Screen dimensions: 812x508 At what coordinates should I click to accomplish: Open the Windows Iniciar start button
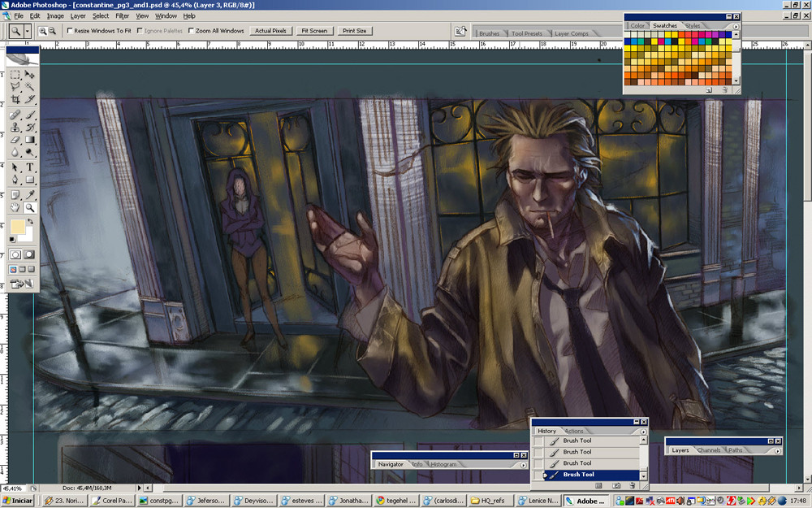[18, 501]
